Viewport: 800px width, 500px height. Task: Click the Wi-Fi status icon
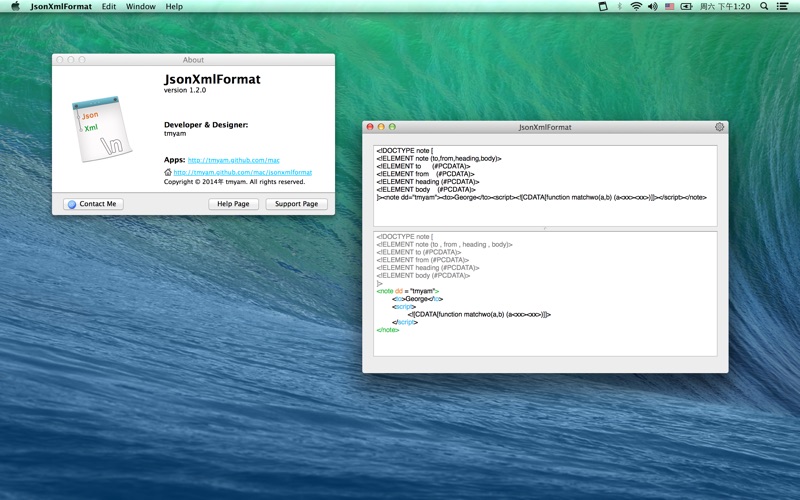[636, 6]
